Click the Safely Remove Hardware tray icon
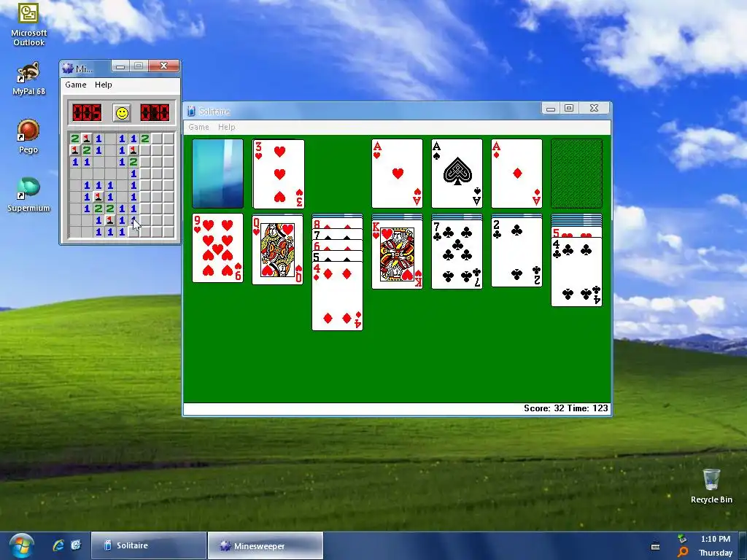The width and height of the screenshot is (747, 560). coord(683,539)
